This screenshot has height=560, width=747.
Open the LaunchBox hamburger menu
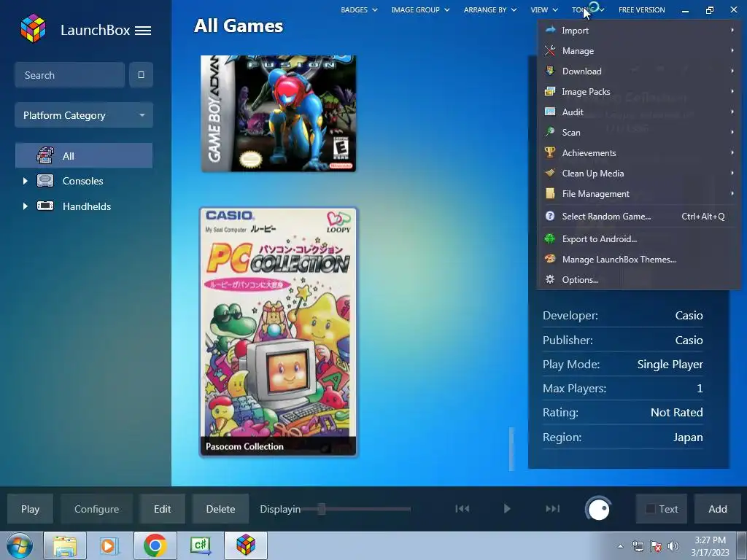(143, 31)
